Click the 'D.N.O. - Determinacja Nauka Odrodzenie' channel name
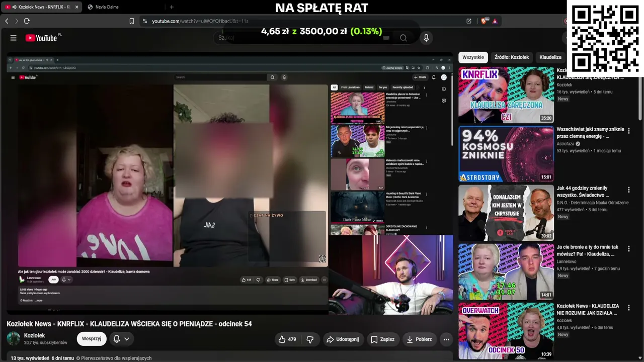Screen dimensions: 644x362 (593, 203)
